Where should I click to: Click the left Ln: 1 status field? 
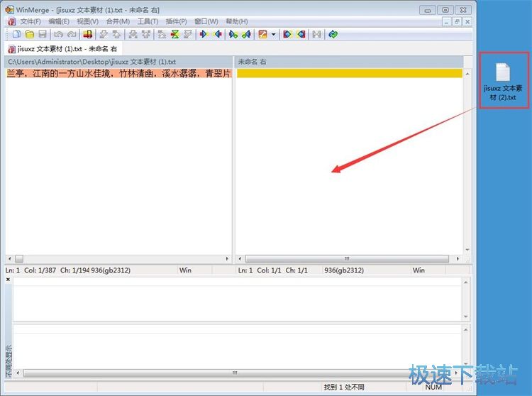(13, 270)
